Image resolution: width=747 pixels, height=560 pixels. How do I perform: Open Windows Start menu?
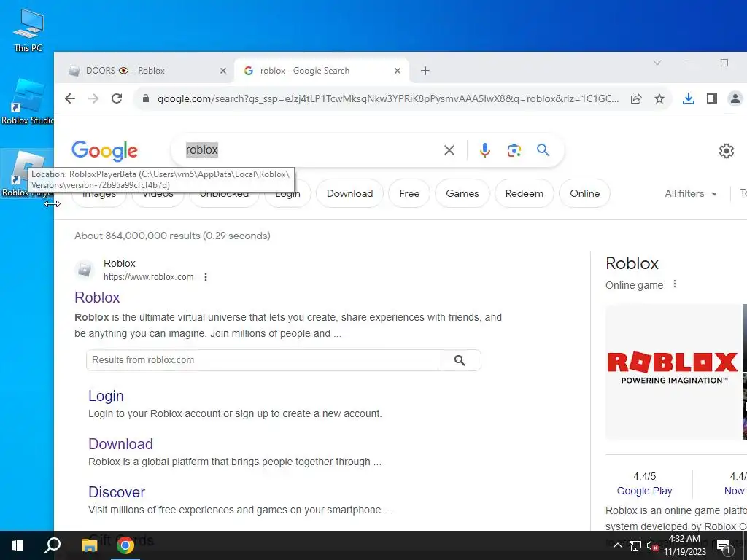[x=18, y=545]
